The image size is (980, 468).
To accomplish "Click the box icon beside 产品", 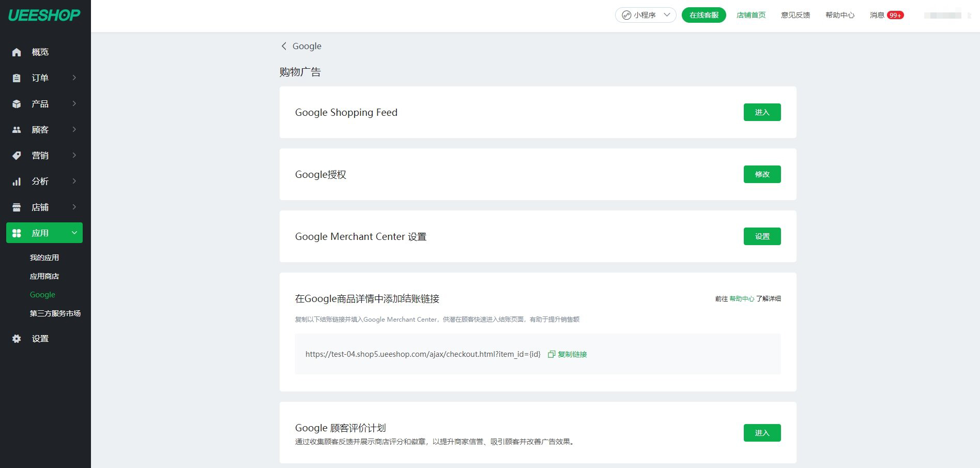I will 17,104.
